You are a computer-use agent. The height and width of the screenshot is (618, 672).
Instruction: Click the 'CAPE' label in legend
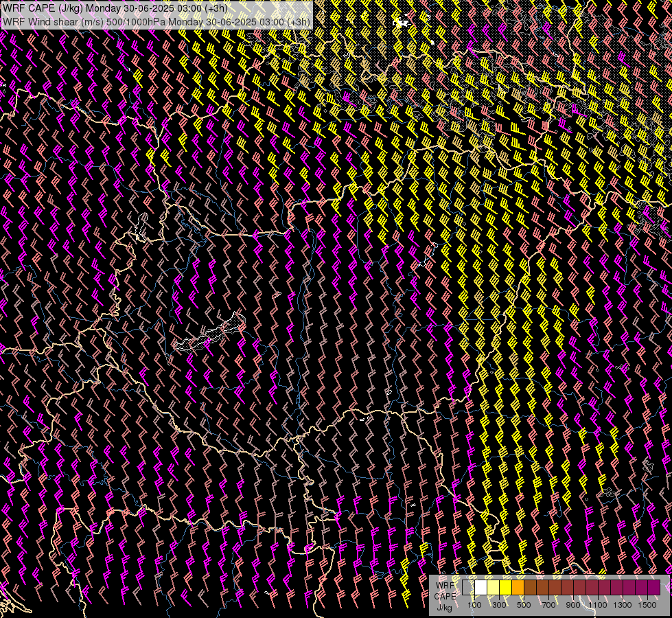[445, 596]
